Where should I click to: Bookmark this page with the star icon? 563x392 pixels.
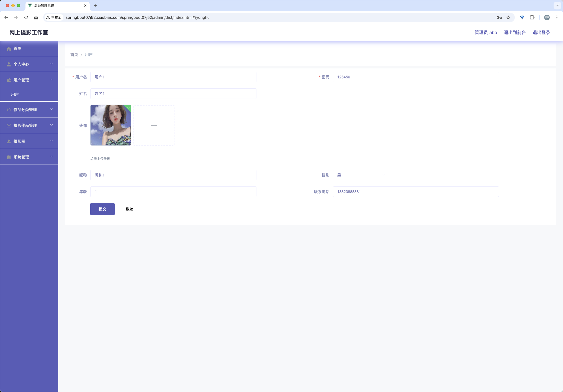(x=508, y=17)
